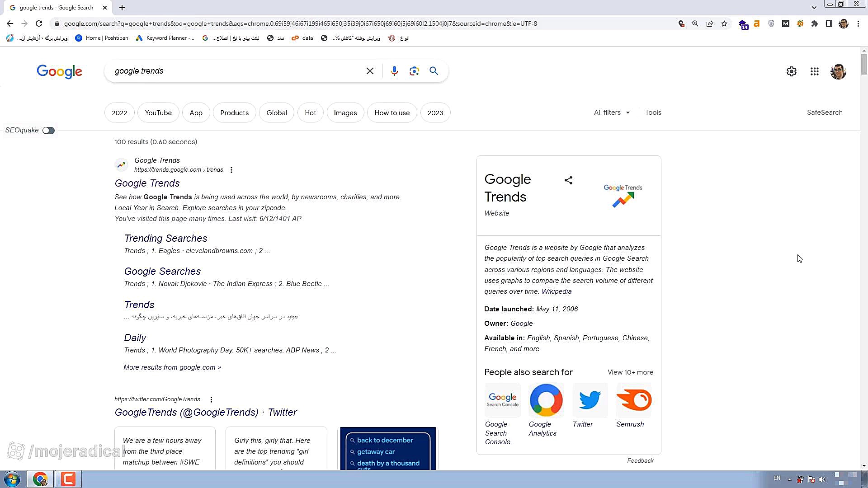Open Google Lens image search
Screen dimensions: 868x488
pyautogui.click(x=414, y=71)
